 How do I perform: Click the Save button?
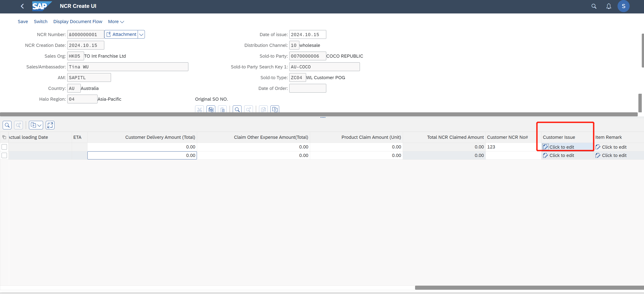point(23,22)
